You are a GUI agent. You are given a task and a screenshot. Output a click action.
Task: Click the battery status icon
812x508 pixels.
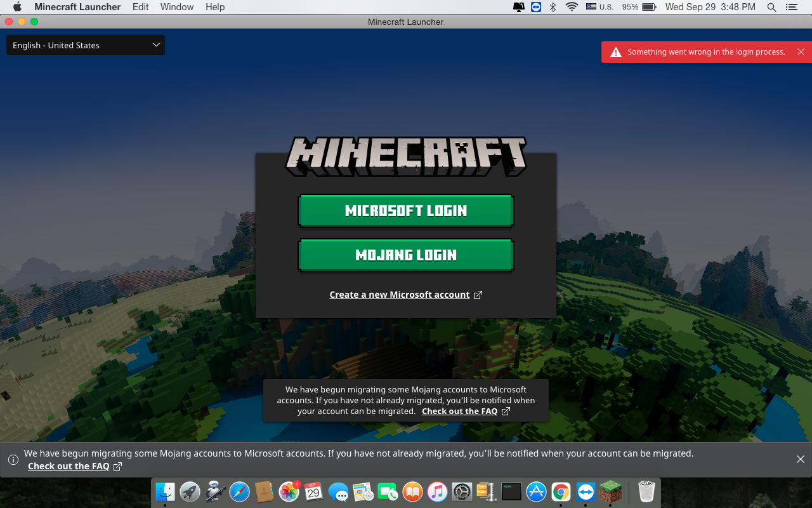[x=649, y=7]
